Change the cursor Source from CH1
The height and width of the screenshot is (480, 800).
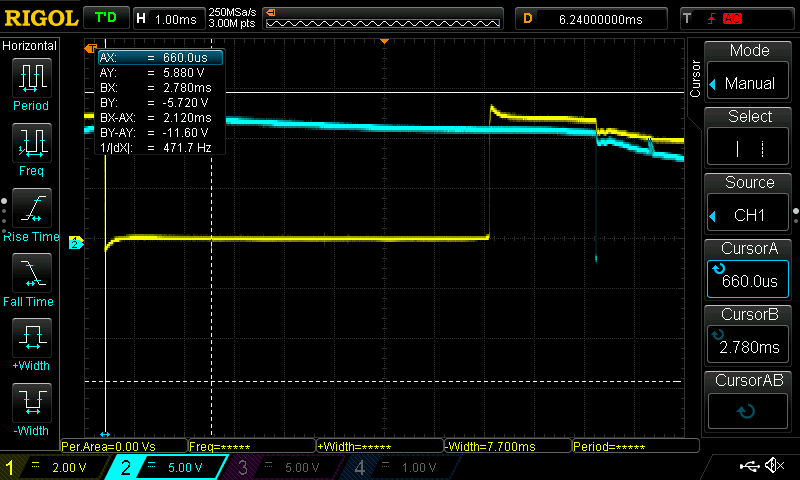pos(749,205)
